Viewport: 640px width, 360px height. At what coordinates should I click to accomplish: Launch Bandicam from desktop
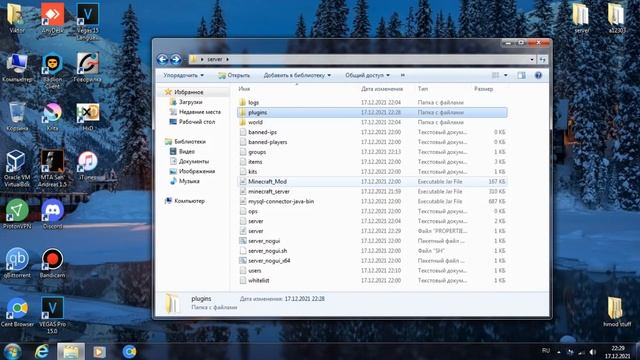[x=52, y=263]
